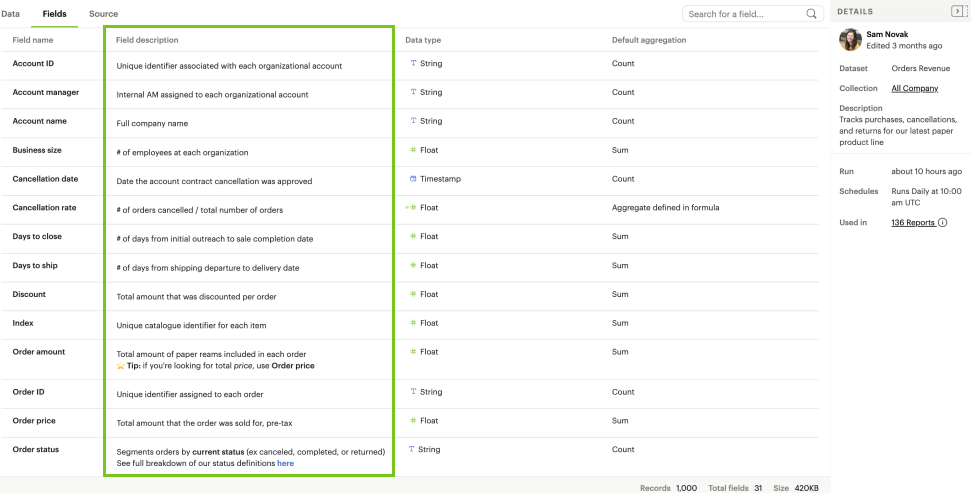This screenshot has width=971, height=493.
Task: Click the Float type icon for Order amount
Action: pyautogui.click(x=413, y=351)
